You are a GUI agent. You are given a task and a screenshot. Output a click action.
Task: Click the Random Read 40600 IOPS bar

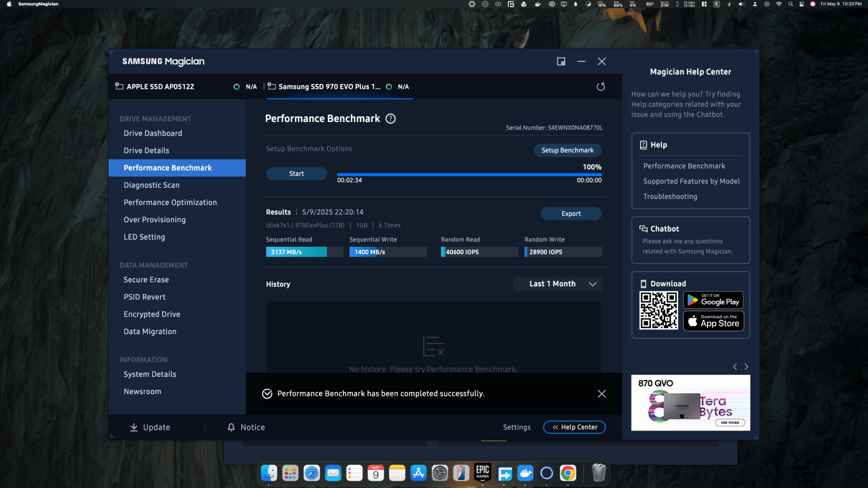click(x=480, y=252)
